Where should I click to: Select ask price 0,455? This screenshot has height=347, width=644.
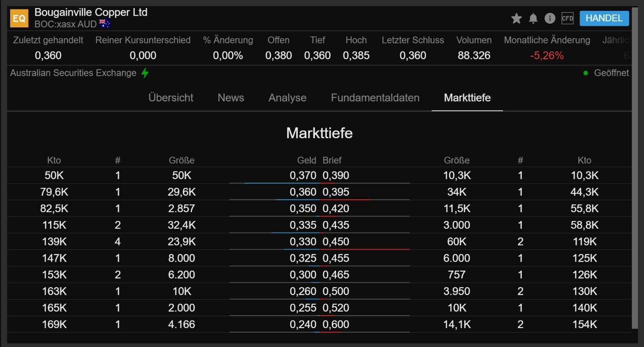tap(336, 258)
